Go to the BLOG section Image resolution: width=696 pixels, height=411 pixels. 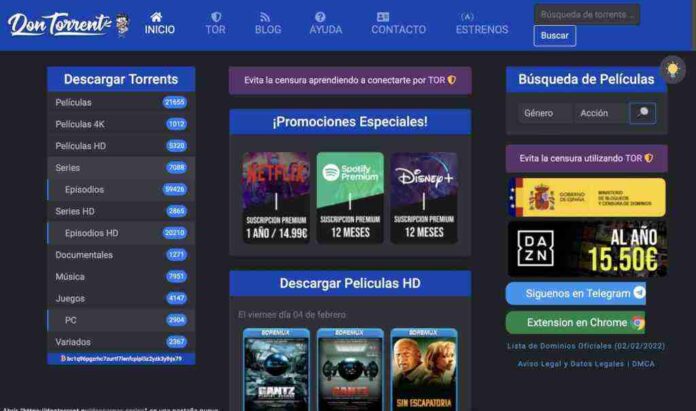pyautogui.click(x=267, y=23)
